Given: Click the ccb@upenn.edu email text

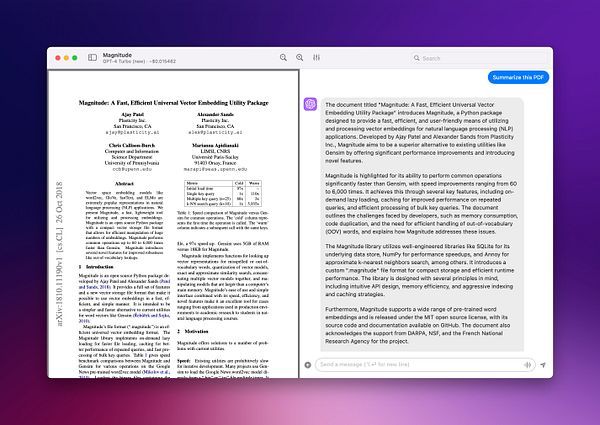Looking at the screenshot, I should (132, 169).
